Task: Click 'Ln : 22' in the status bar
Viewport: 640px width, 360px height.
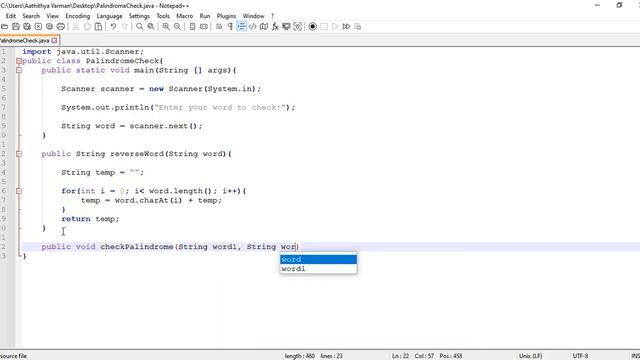Action: click(400, 356)
